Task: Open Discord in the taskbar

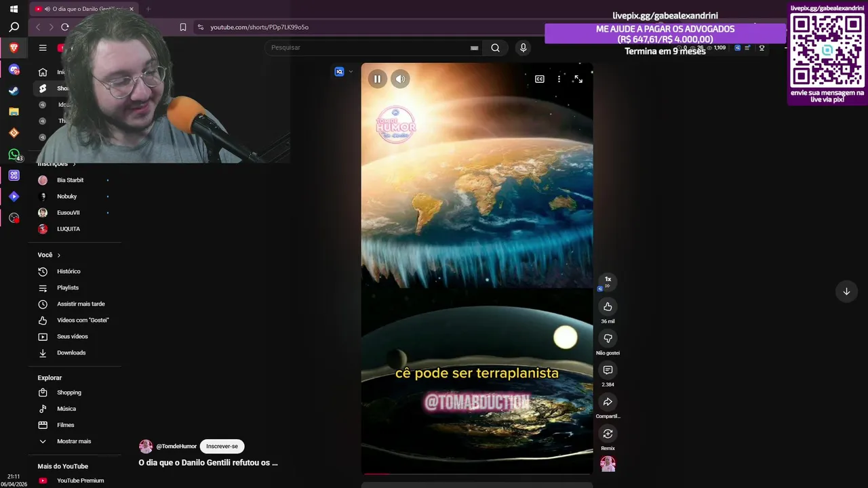Action: 14,69
